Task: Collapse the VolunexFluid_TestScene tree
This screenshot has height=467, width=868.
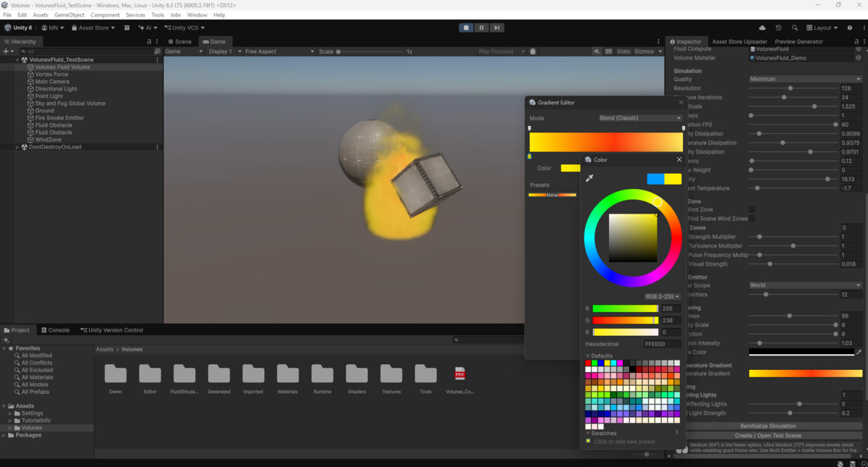Action: [17, 59]
